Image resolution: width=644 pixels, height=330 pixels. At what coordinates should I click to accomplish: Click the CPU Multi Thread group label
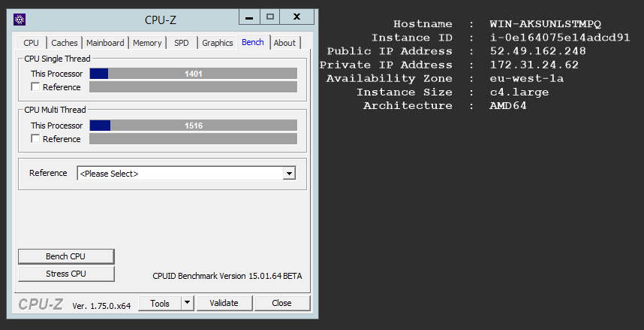pyautogui.click(x=55, y=110)
